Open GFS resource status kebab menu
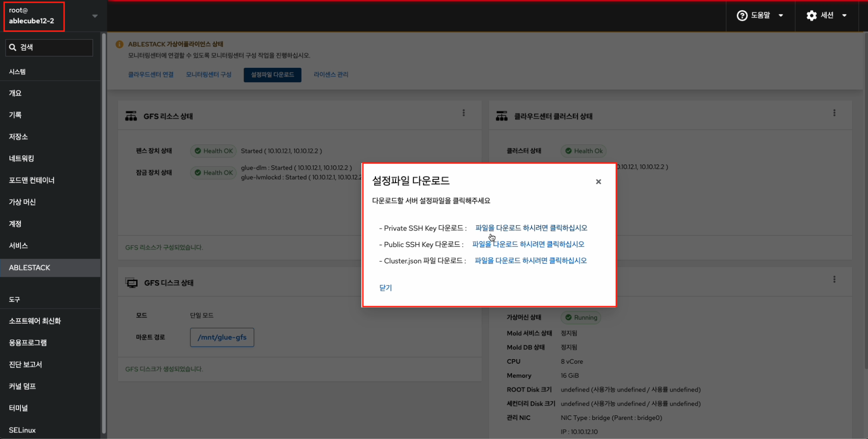The width and height of the screenshot is (868, 439). point(463,113)
